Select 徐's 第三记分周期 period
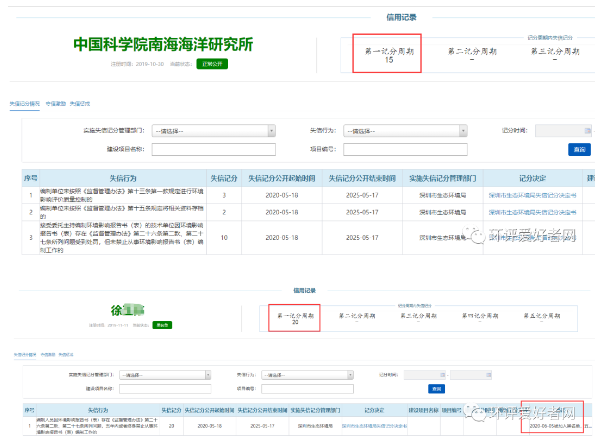 click(418, 318)
